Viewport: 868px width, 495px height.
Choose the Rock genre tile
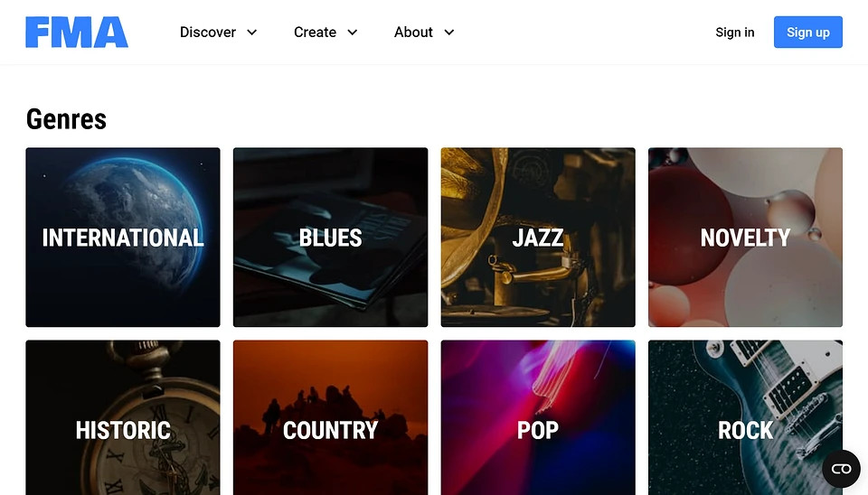(x=745, y=430)
